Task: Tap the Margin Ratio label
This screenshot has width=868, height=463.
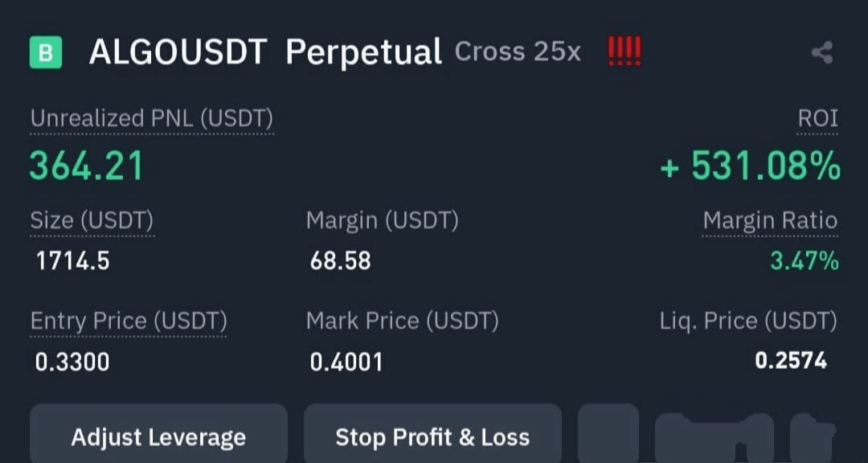Action: point(770,220)
